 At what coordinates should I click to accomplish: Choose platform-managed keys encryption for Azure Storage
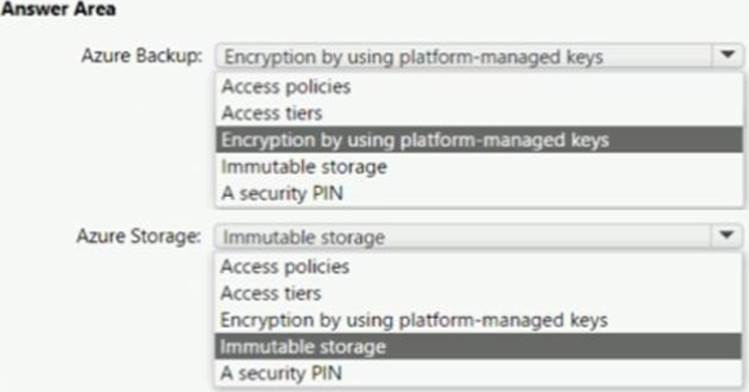pos(414,320)
